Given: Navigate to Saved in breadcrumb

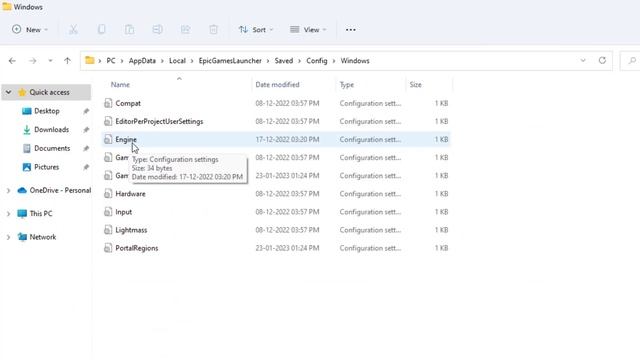Looking at the screenshot, I should pyautogui.click(x=284, y=61).
